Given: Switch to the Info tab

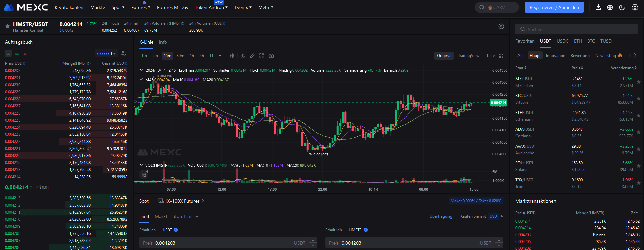Looking at the screenshot, I should [163, 42].
